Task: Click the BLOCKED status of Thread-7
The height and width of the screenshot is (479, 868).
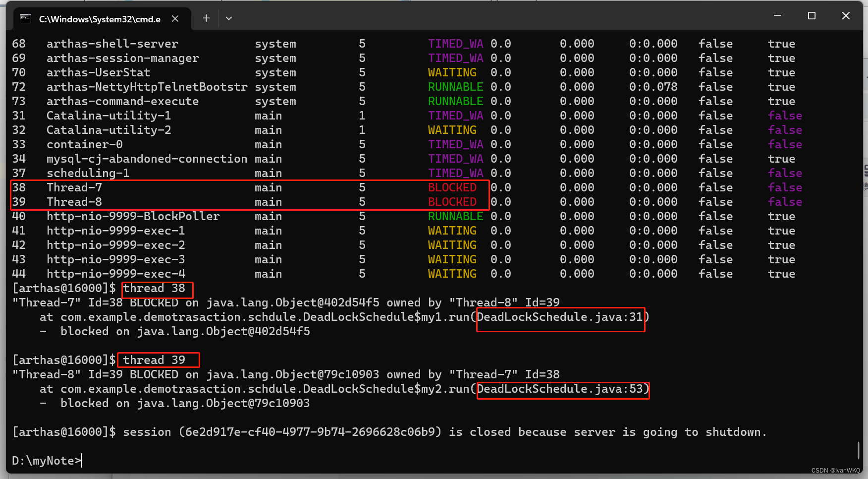Action: pyautogui.click(x=452, y=187)
